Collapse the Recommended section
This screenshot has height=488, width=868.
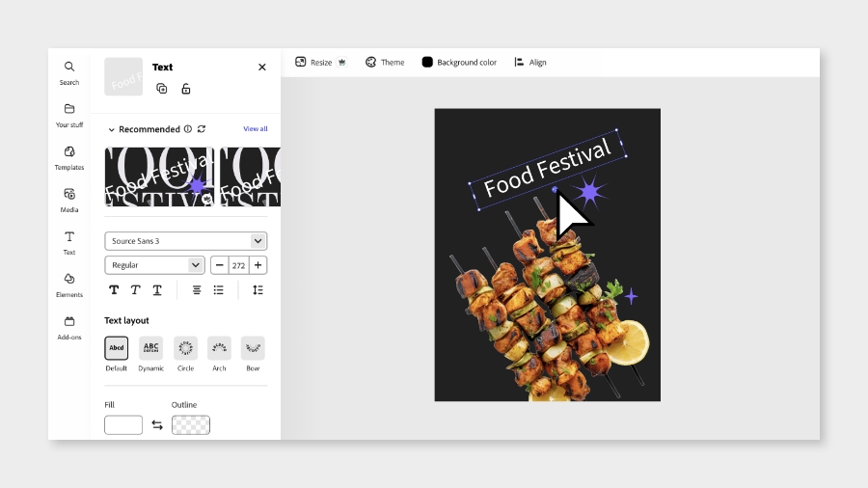pos(111,129)
